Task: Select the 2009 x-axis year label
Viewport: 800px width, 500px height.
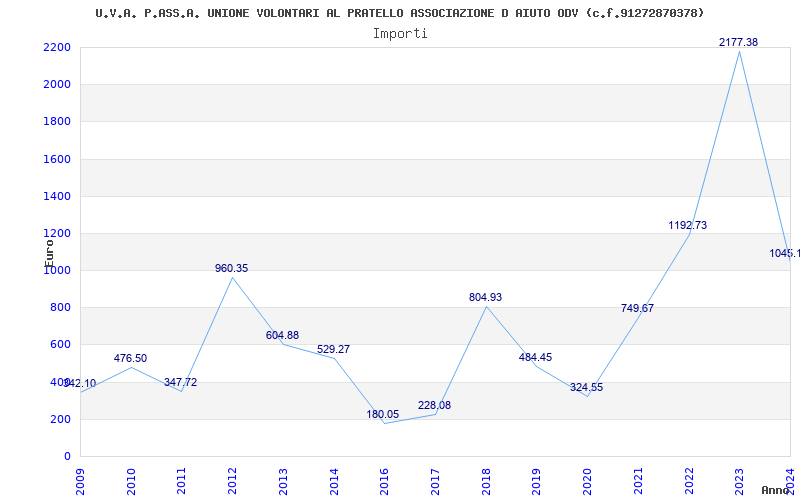Action: pos(80,481)
